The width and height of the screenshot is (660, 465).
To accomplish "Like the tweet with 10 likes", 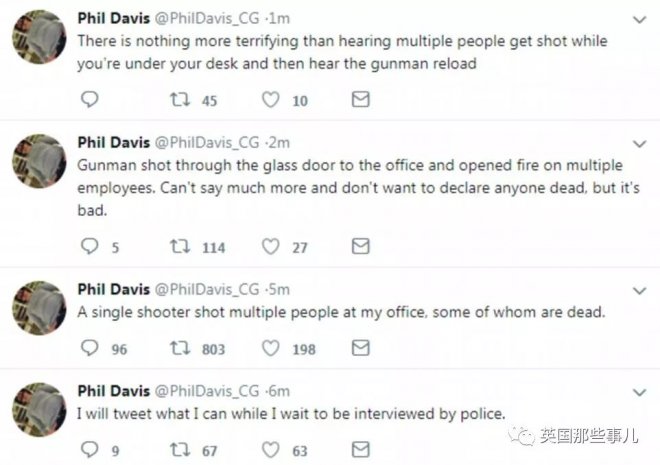I will 270,100.
